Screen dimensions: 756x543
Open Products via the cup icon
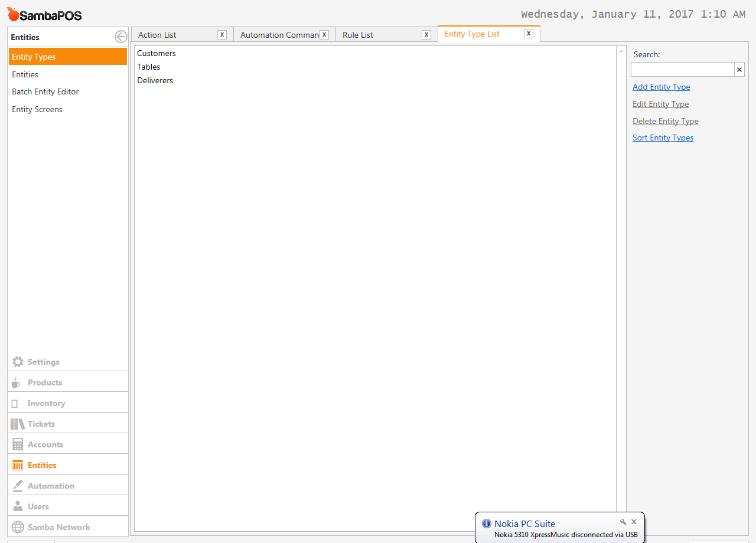(16, 382)
